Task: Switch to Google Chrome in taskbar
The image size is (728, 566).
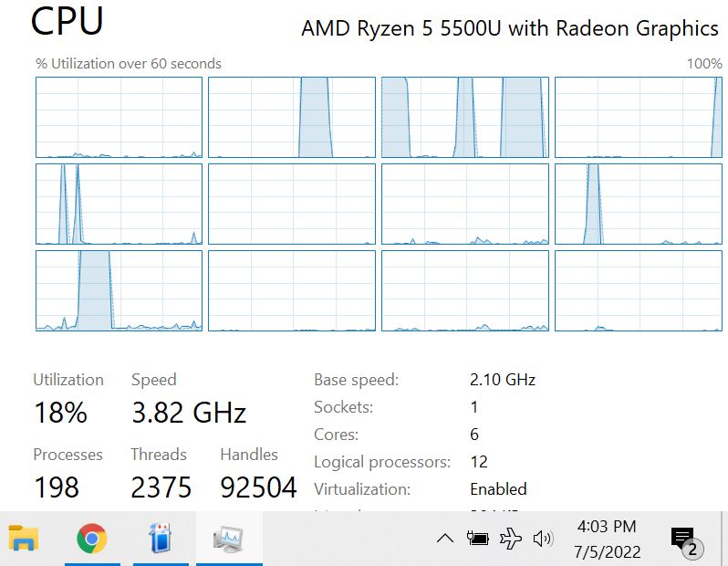Action: point(92,538)
